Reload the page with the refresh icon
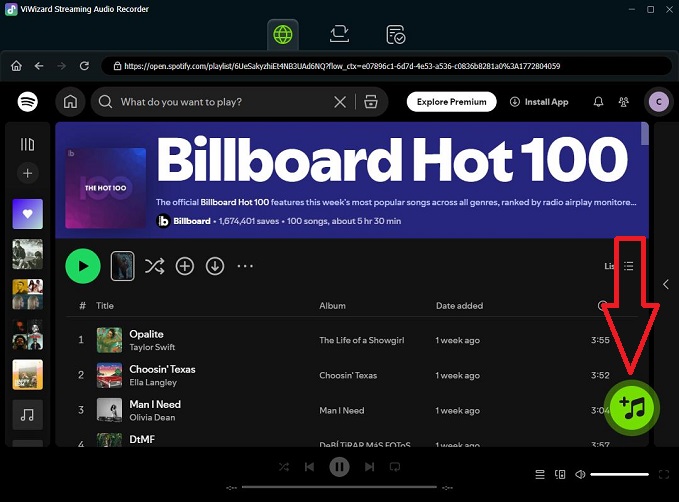This screenshot has width=679, height=502. 84,66
